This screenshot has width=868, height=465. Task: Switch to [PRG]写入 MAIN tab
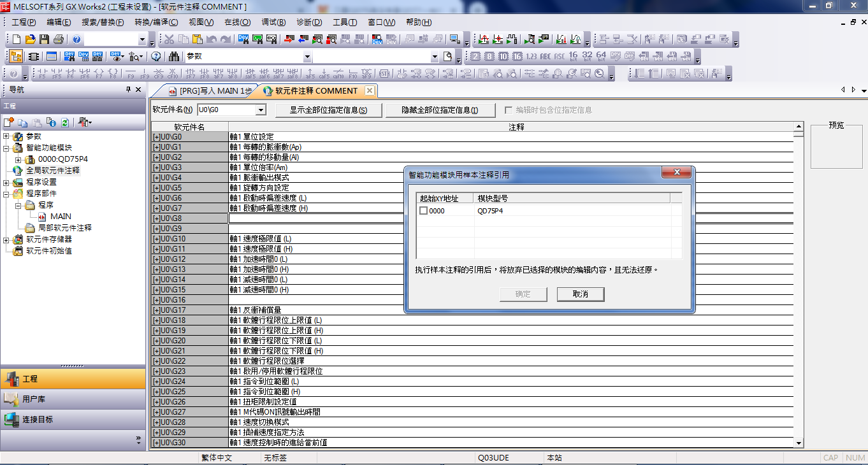click(x=210, y=91)
